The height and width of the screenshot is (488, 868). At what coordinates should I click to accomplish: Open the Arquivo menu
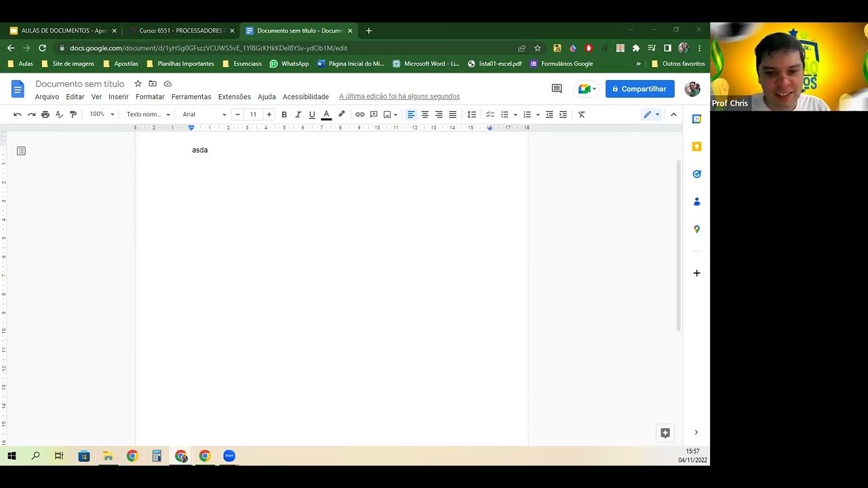tap(47, 97)
